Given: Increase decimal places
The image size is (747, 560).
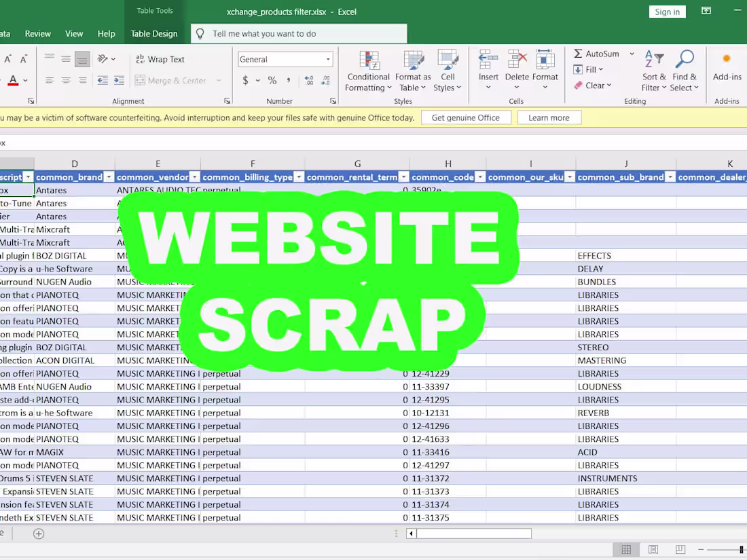Looking at the screenshot, I should pyautogui.click(x=308, y=80).
